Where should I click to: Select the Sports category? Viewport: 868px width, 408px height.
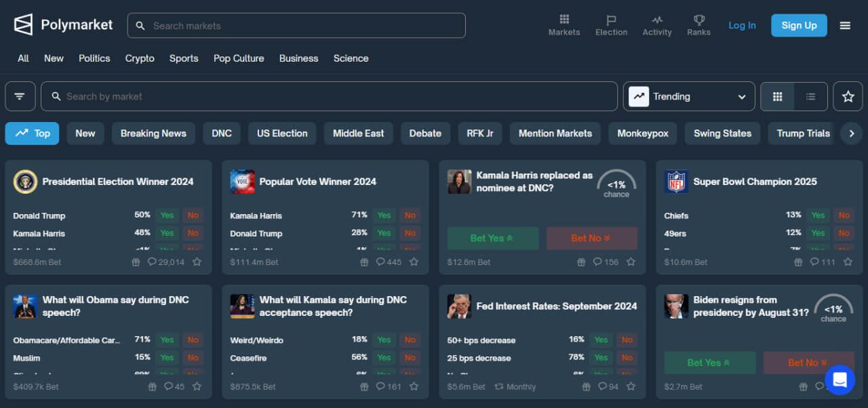tap(184, 58)
